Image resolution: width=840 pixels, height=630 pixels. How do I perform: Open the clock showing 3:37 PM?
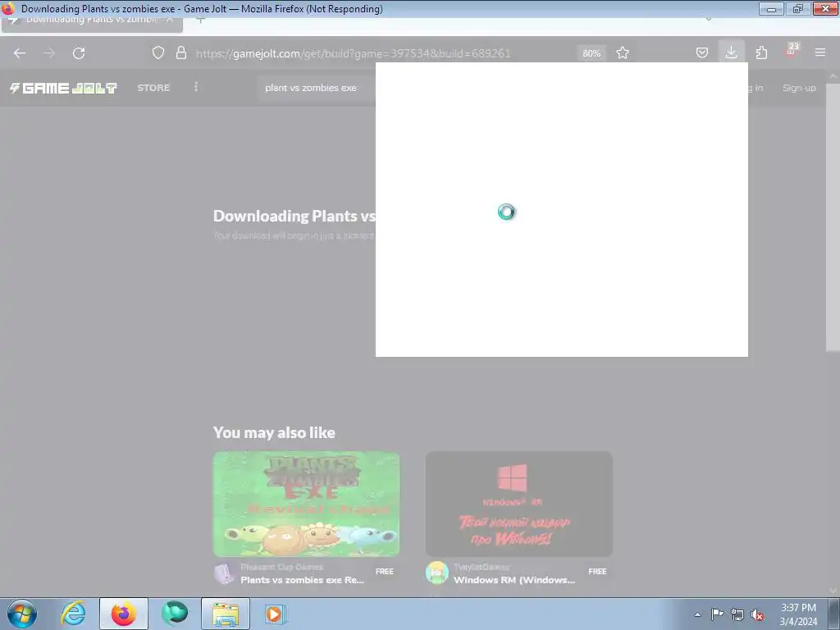click(x=798, y=614)
